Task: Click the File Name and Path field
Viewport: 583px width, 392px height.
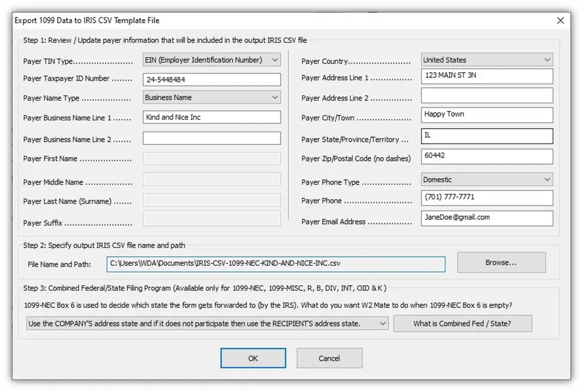Action: (276, 264)
